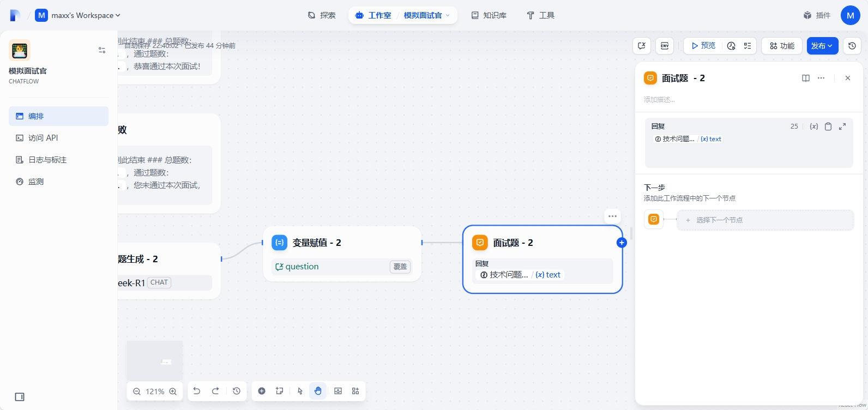Go to 探索 tab
The width and height of the screenshot is (868, 410).
point(322,15)
